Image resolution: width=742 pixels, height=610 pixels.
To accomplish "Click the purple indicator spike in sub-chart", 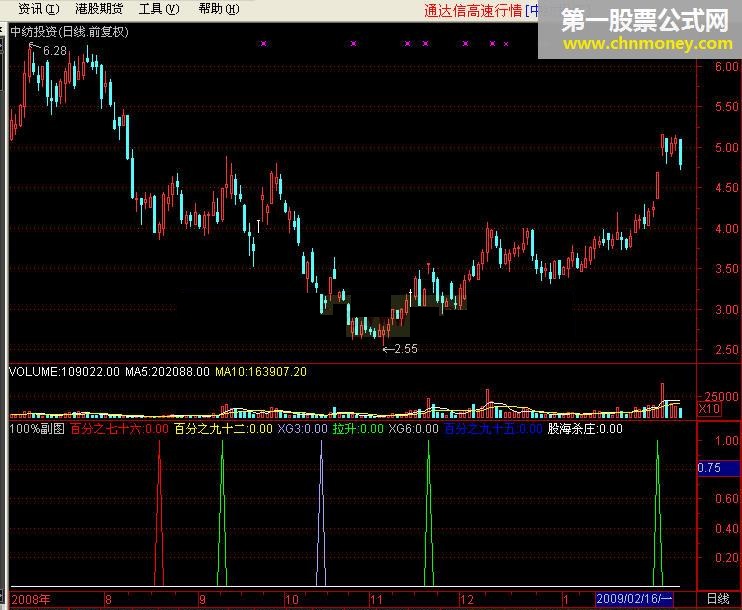I will 321,513.
